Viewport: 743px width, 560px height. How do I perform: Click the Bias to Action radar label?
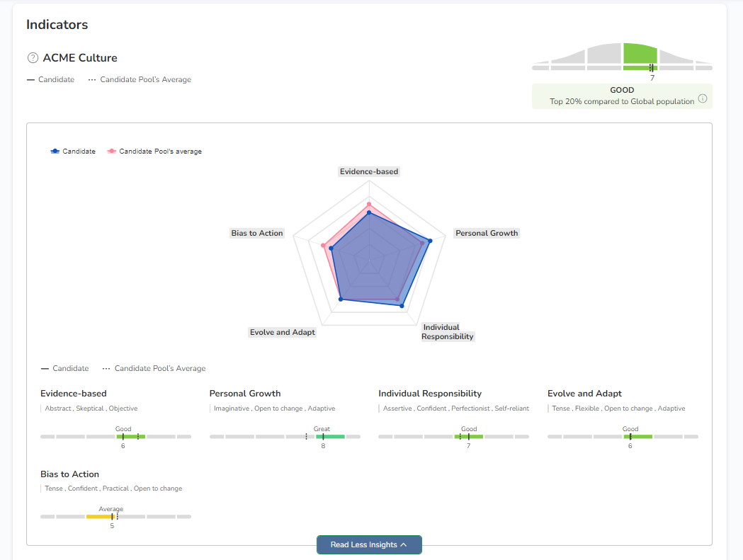point(257,233)
